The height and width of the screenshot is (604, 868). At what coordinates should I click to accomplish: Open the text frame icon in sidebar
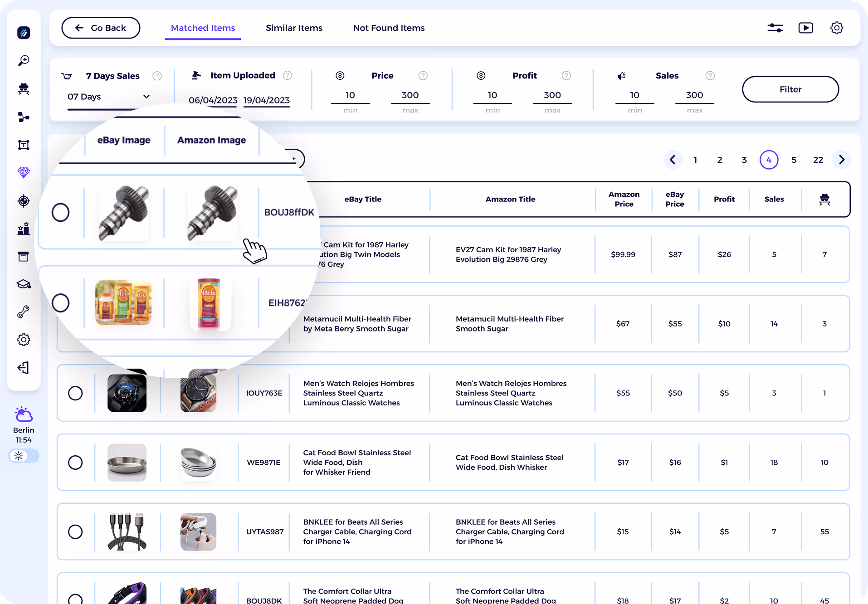(24, 145)
